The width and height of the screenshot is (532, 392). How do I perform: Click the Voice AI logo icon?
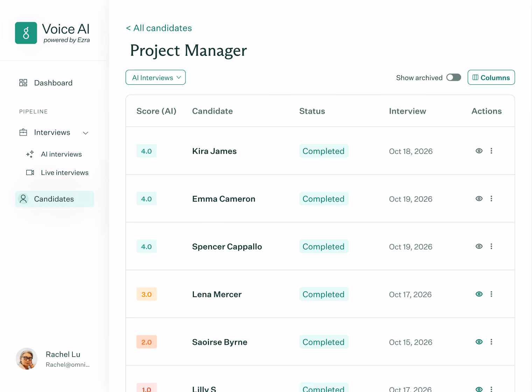[26, 33]
